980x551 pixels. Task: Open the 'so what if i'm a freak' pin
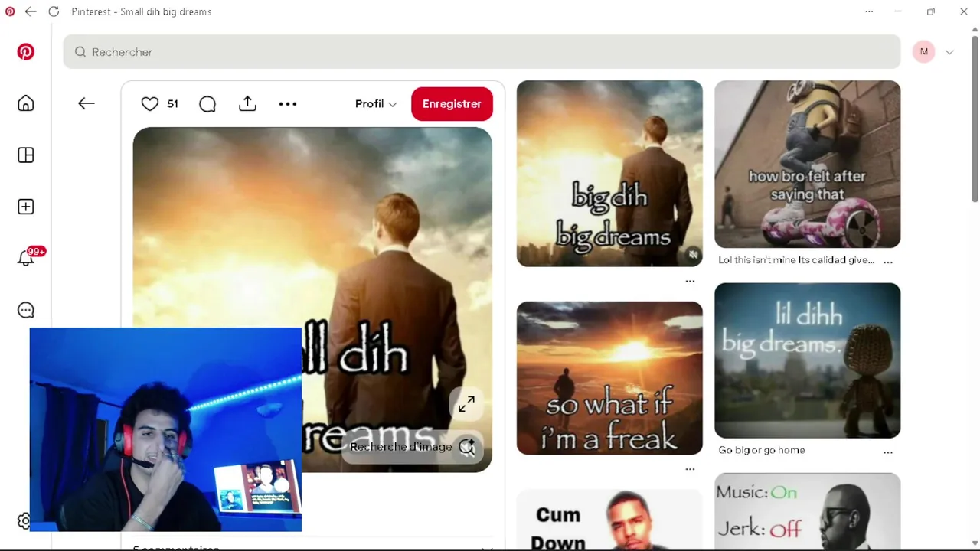609,378
